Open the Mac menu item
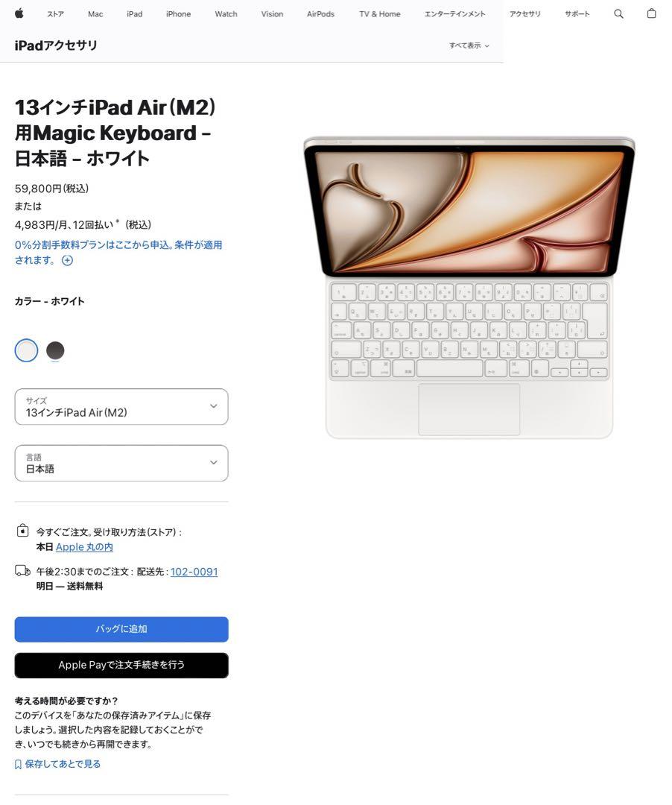Image resolution: width=672 pixels, height=805 pixels. [95, 14]
